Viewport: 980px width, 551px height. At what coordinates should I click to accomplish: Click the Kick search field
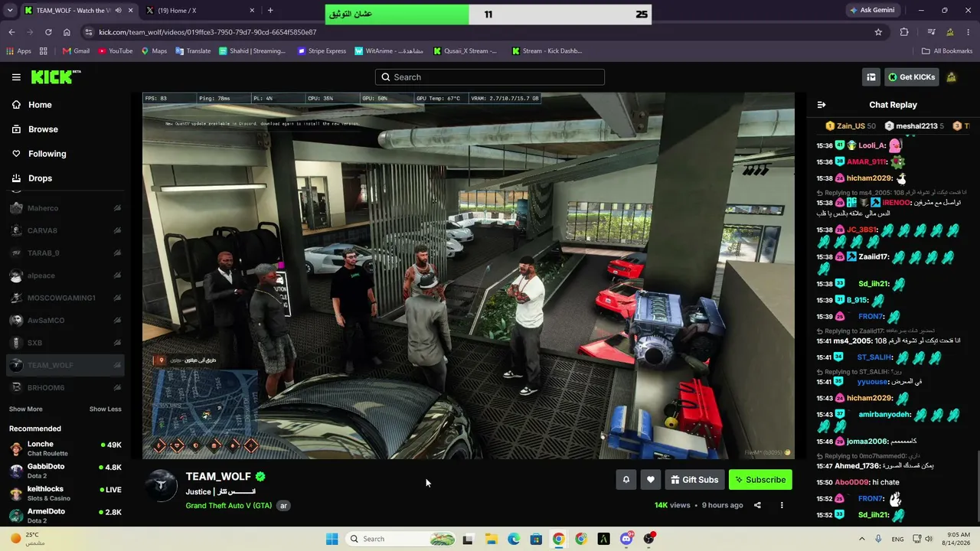coord(490,77)
